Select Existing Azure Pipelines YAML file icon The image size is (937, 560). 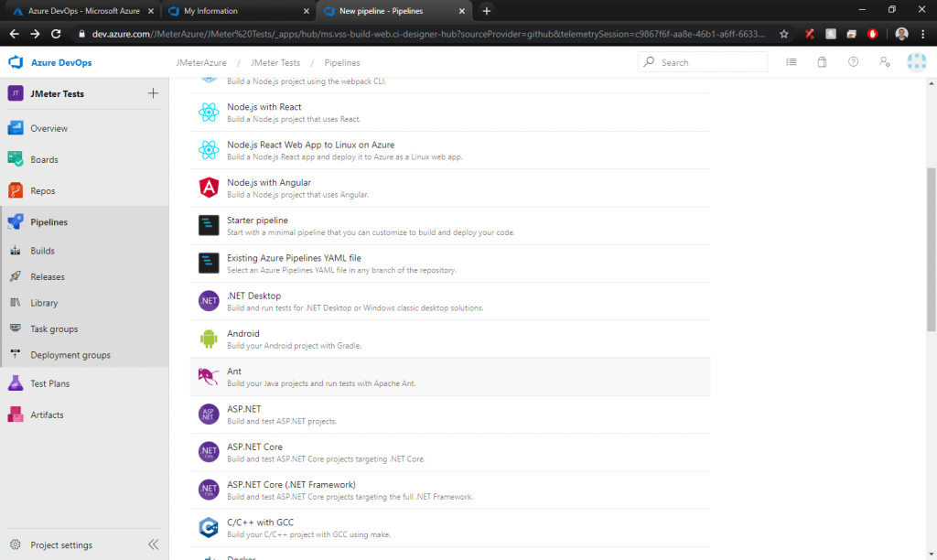click(209, 263)
